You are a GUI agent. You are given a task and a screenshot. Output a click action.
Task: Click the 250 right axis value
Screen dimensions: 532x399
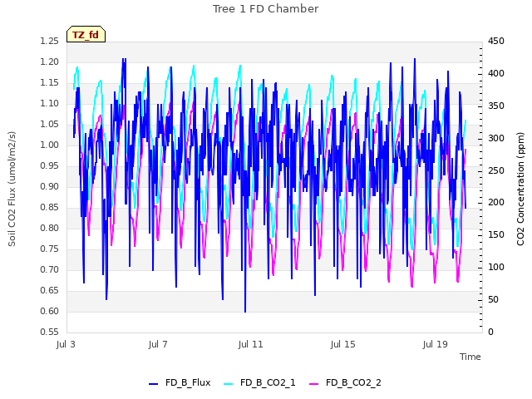pos(496,170)
